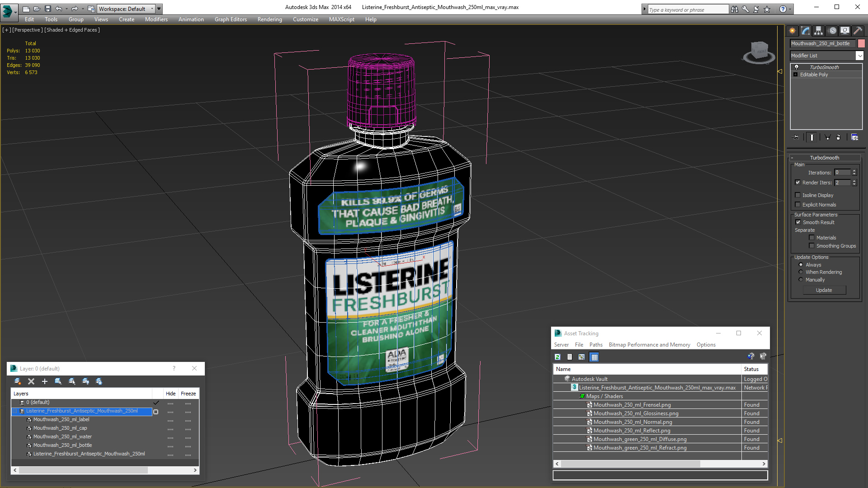Expand the Editable Poly sub-objects
The image size is (868, 488).
point(796,75)
